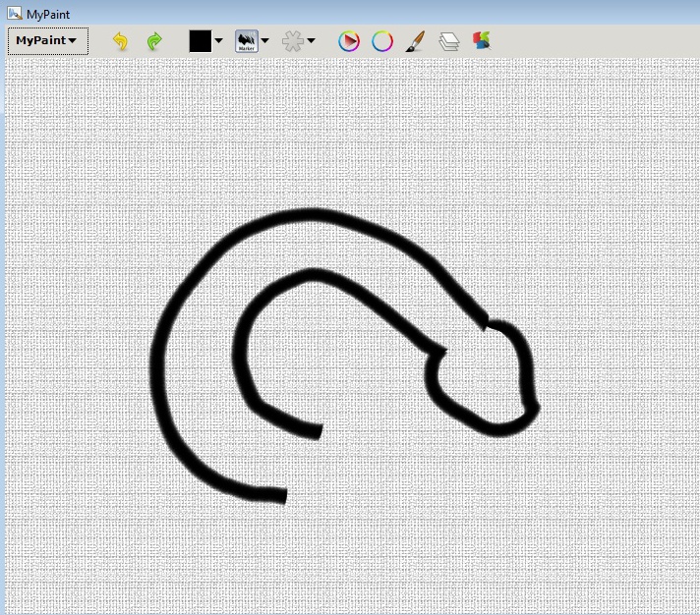Click the MyPaint window title icon
The image size is (700, 615).
[x=15, y=14]
